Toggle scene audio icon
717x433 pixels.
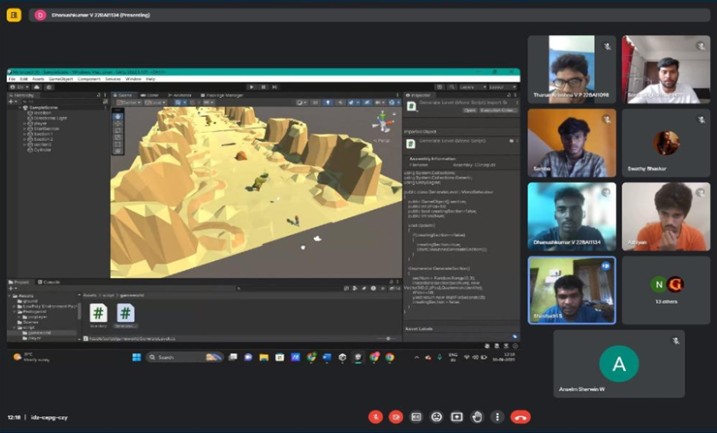click(x=341, y=102)
